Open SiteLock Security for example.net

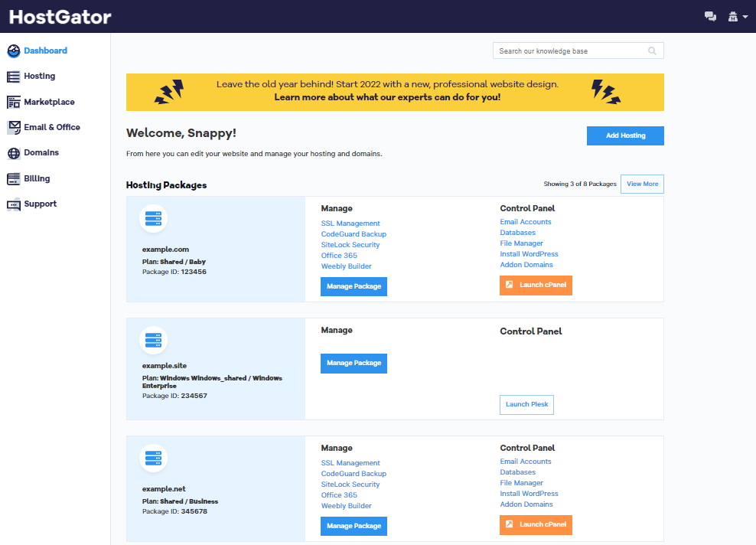(350, 485)
